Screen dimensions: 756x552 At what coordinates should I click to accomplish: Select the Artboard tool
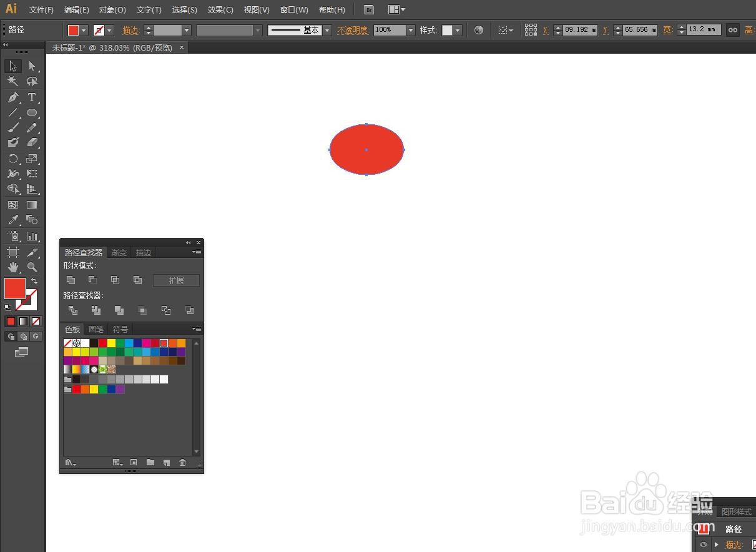coord(13,252)
